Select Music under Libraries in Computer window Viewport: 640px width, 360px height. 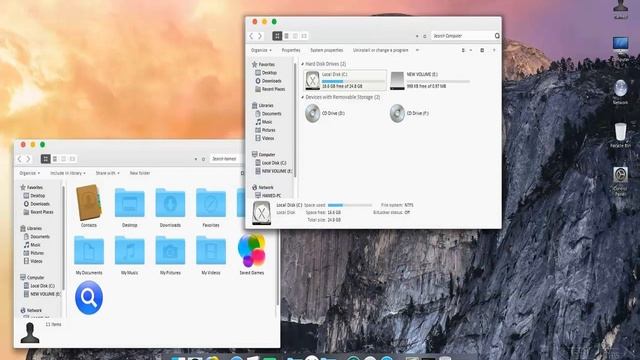[x=264, y=122]
